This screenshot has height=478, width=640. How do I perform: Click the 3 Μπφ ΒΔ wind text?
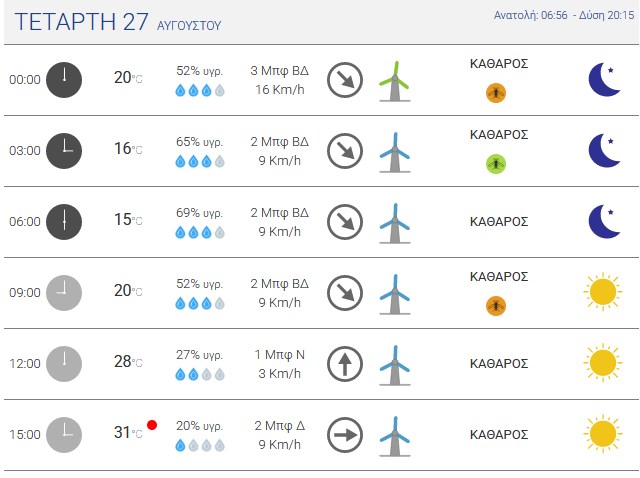pyautogui.click(x=280, y=71)
